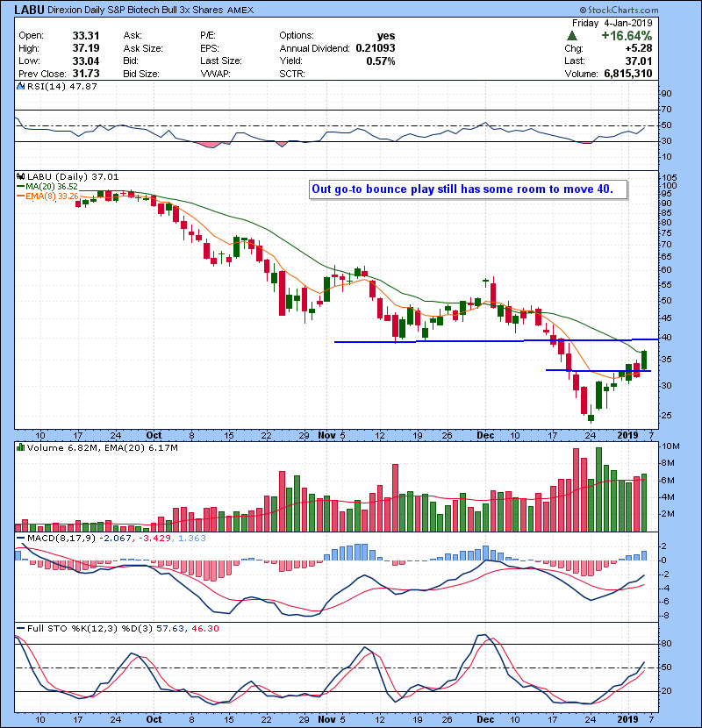Click the MA(20) 36.52 label

[x=52, y=187]
